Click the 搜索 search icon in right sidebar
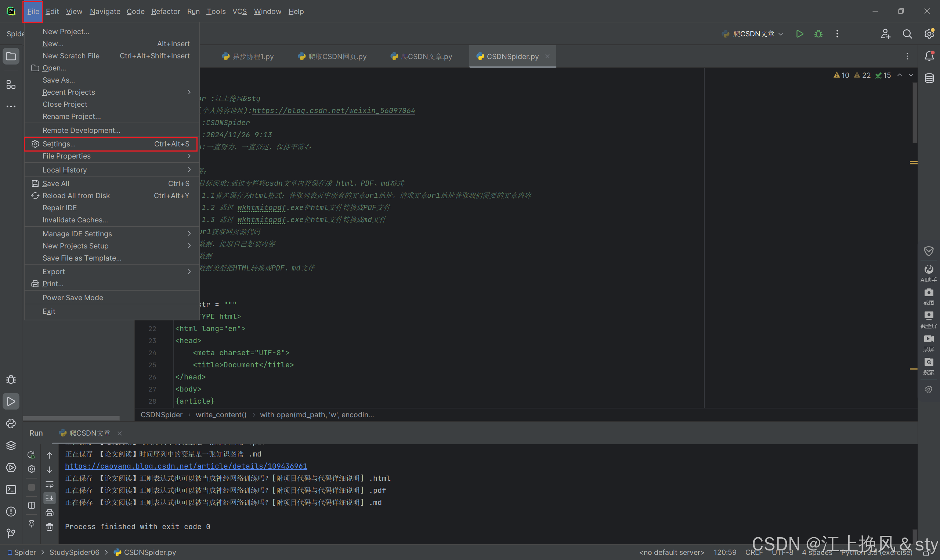 (x=929, y=366)
